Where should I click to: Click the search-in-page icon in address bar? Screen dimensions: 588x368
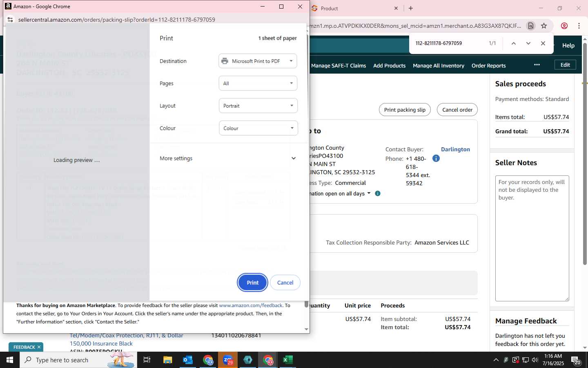click(530, 26)
